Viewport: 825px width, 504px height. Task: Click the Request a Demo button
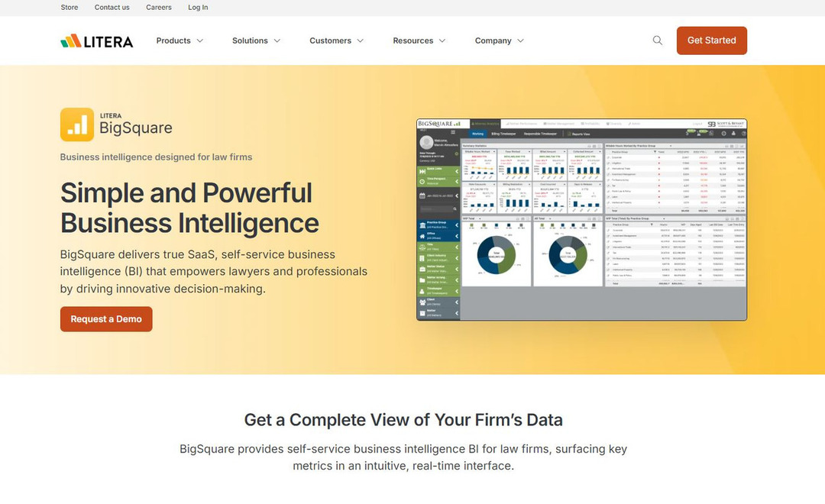pos(106,319)
